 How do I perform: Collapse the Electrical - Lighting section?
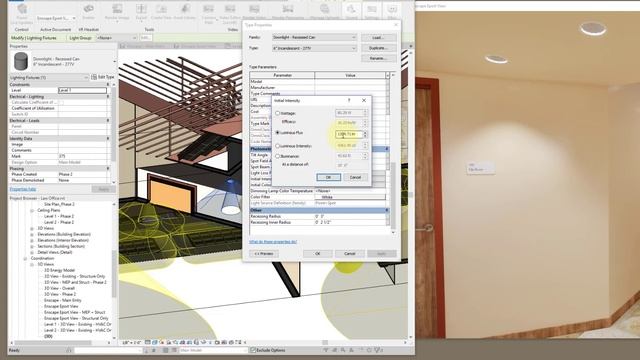click(108, 97)
